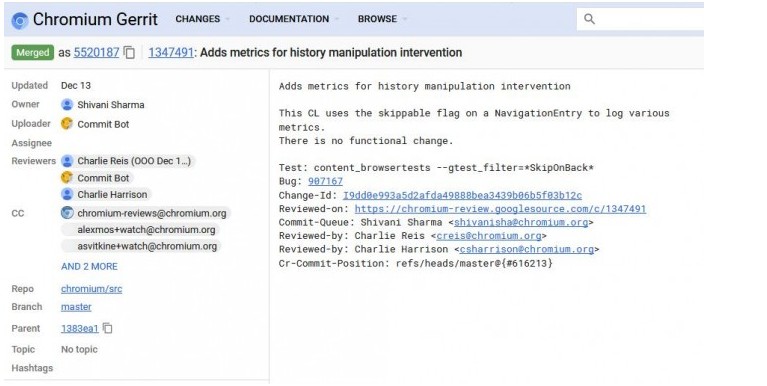
Task: Click creis@chromium.org email link
Action: [489, 236]
